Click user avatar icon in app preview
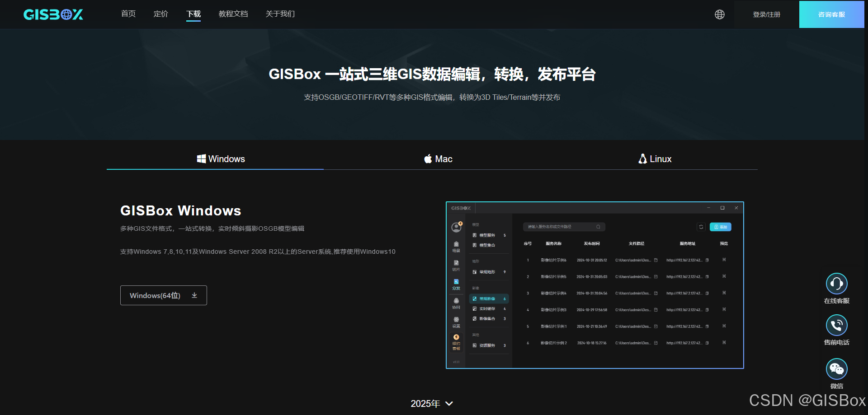Screen dimensions: 868x415 coord(457,227)
